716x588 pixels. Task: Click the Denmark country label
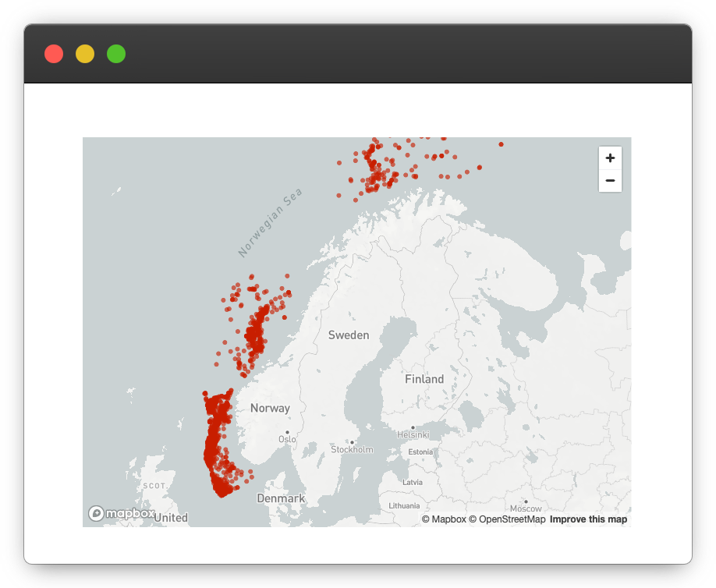281,498
